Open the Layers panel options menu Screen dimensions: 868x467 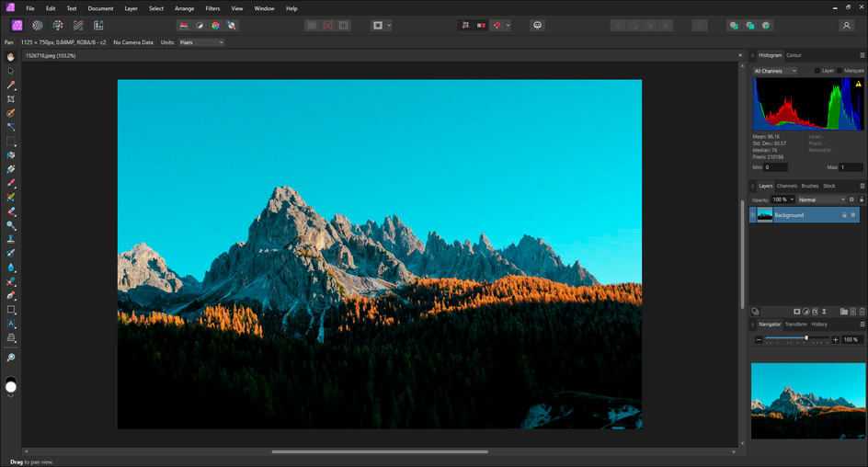tap(862, 186)
